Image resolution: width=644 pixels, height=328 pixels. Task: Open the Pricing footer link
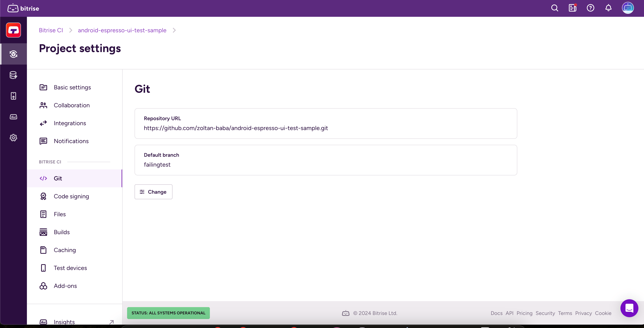(524, 313)
